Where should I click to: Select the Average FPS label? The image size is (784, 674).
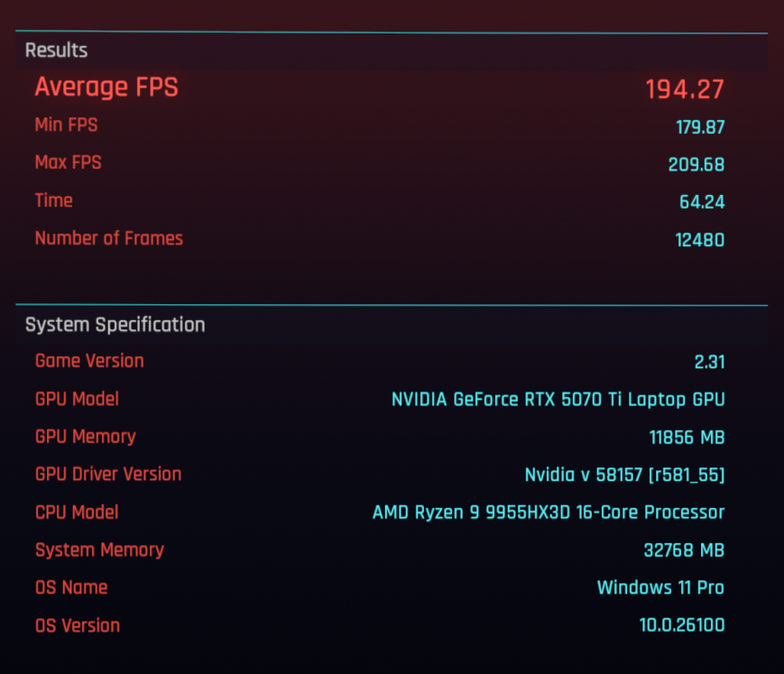point(106,88)
